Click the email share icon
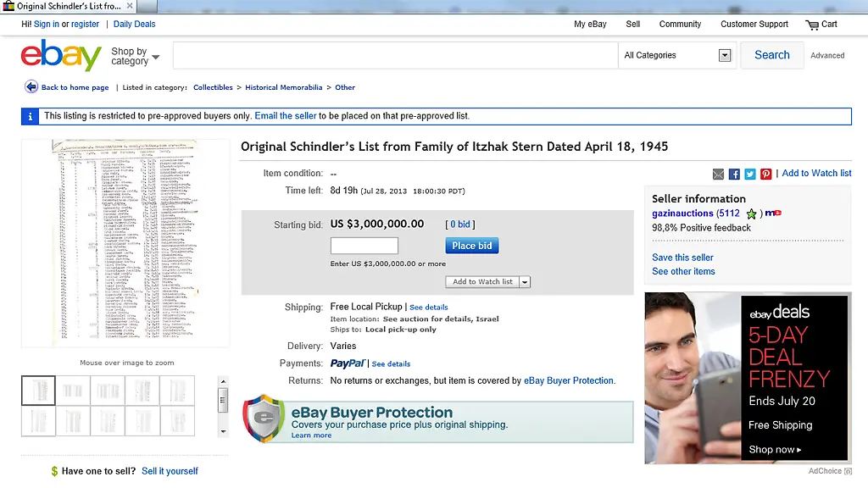 718,174
